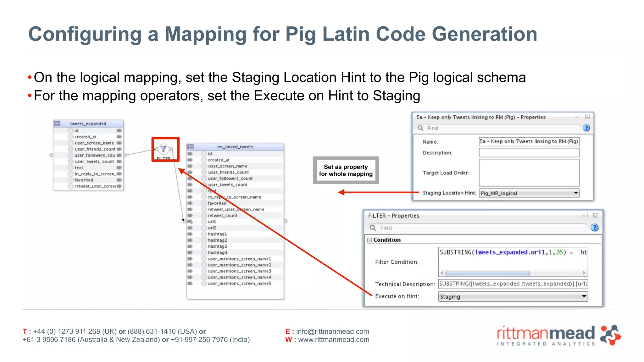
Task: Click the FILTER funnel operator icon
Action: coord(163,149)
